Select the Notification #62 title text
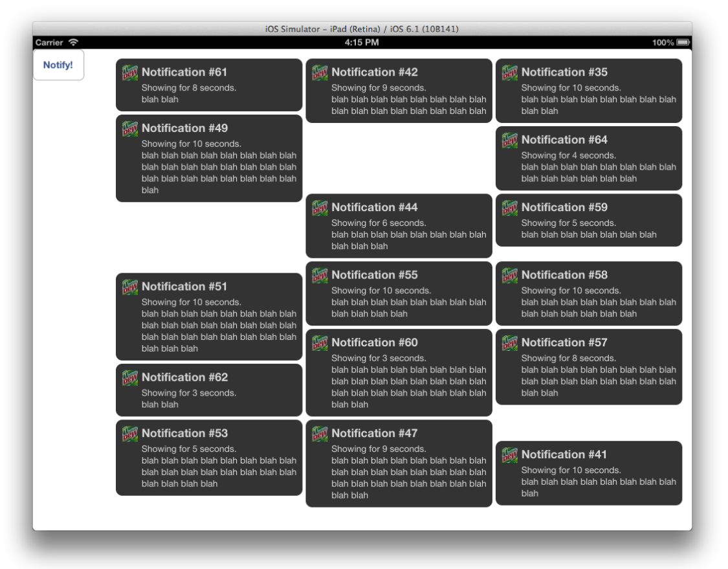The width and height of the screenshot is (728, 569). 184,377
